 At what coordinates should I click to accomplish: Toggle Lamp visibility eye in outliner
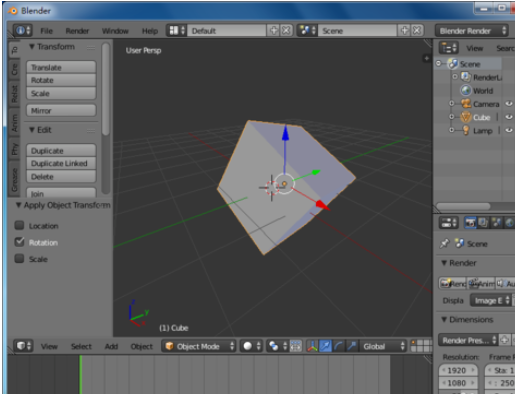(x=509, y=130)
